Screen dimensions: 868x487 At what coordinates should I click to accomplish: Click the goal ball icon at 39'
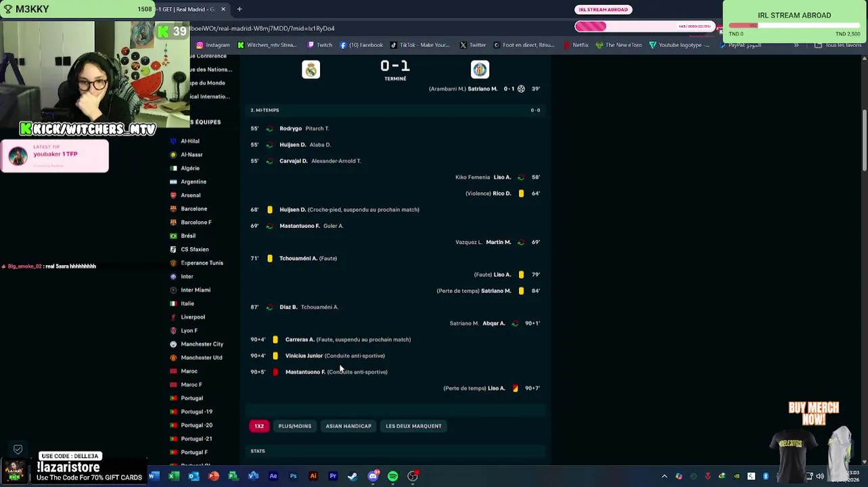[521, 89]
